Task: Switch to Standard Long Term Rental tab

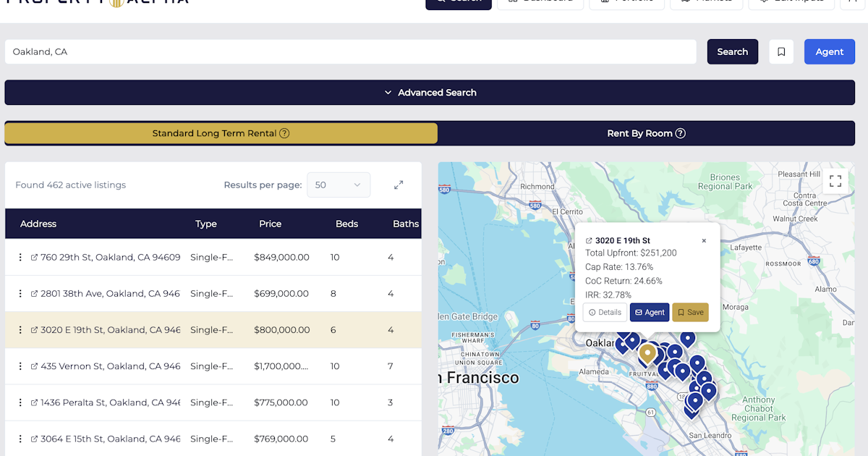Action: [x=221, y=133]
